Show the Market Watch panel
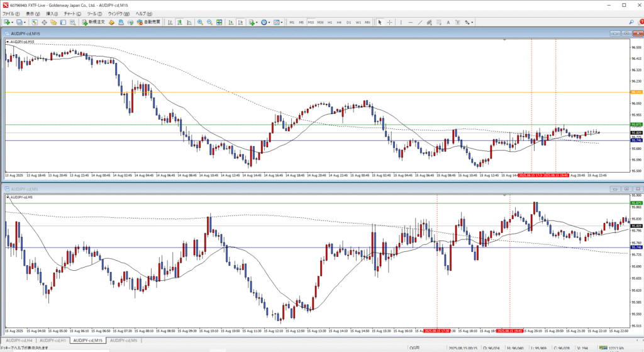The width and height of the screenshot is (644, 352). click(x=35, y=22)
